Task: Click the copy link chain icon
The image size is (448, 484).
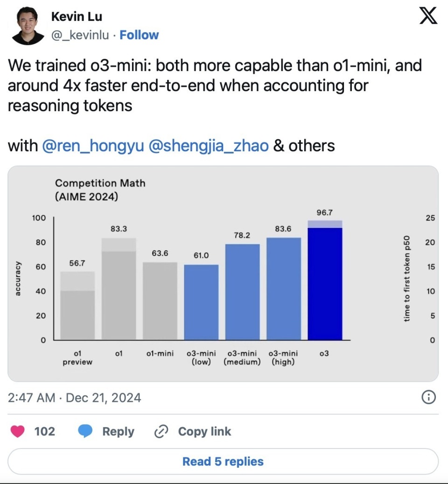Action: 161,431
